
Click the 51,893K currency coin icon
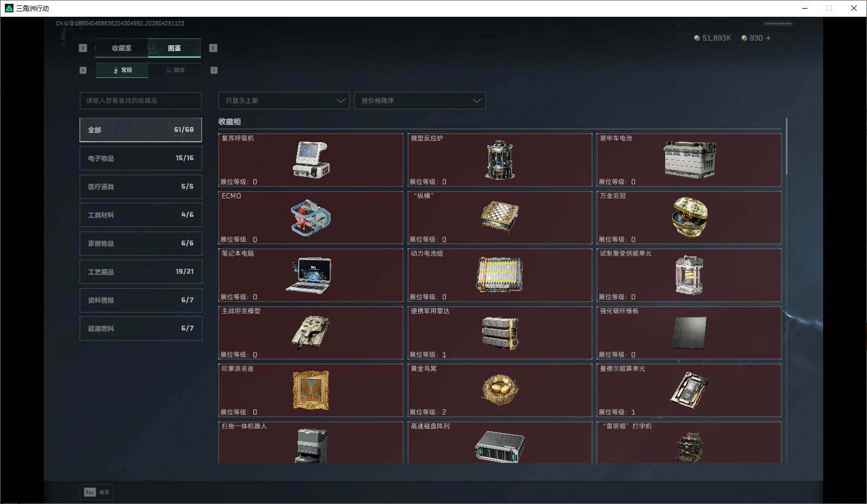click(x=697, y=38)
